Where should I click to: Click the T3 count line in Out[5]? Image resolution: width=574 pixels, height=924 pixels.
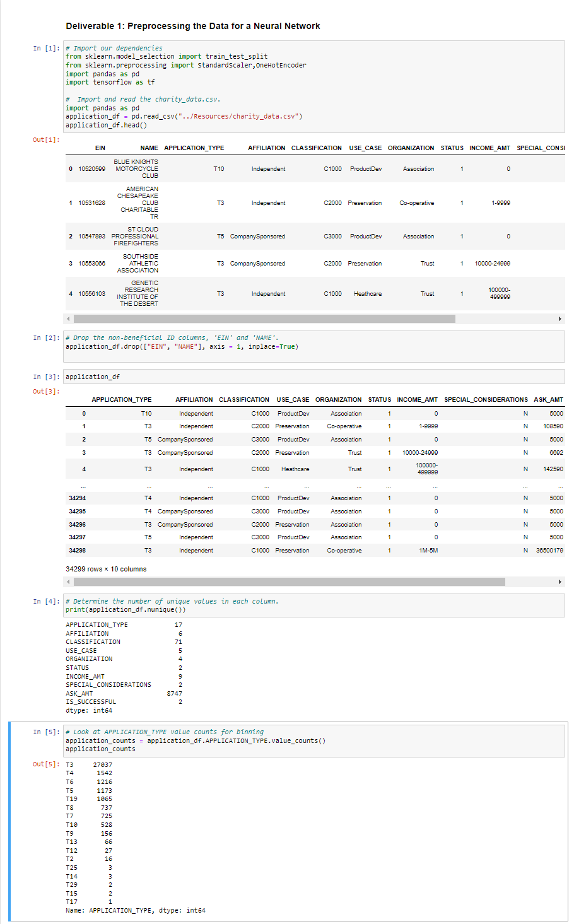(x=86, y=764)
